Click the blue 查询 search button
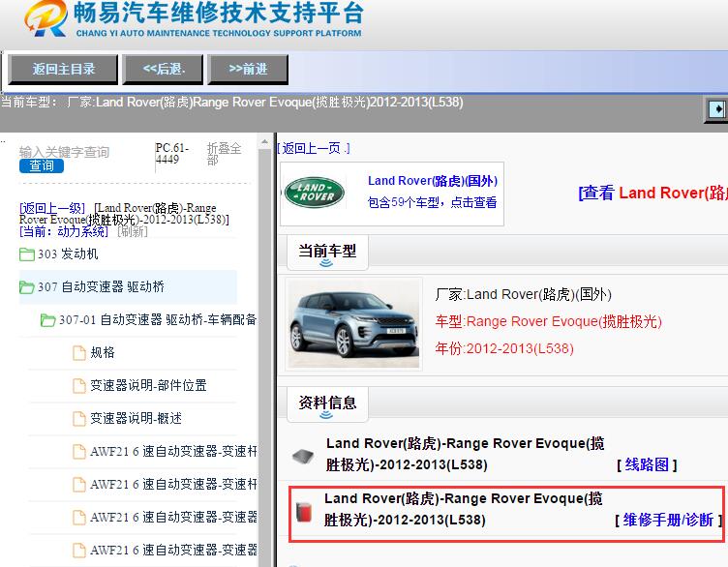The width and height of the screenshot is (728, 567). 42,165
